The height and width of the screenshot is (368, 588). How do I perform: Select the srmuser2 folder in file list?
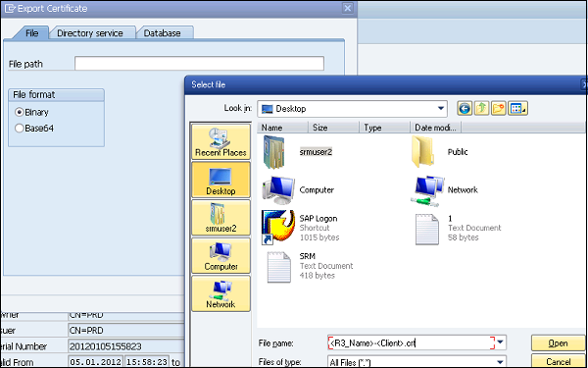pyautogui.click(x=297, y=152)
